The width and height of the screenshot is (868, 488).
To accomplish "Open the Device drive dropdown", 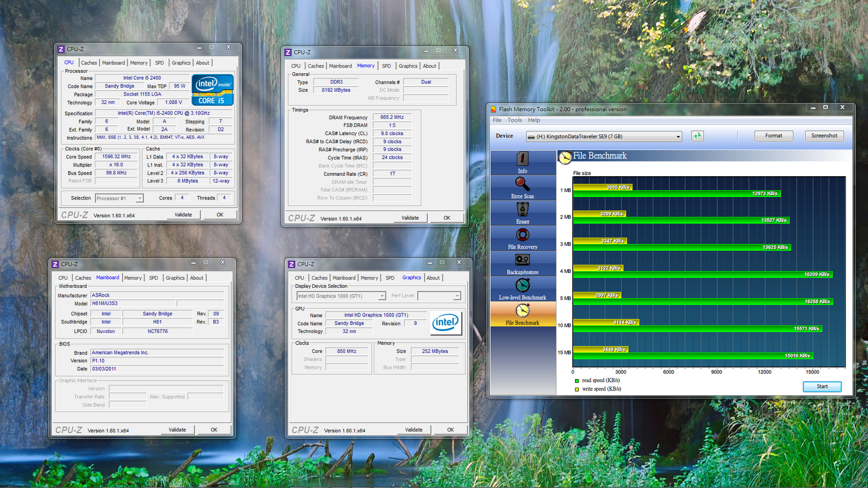I will tap(678, 137).
